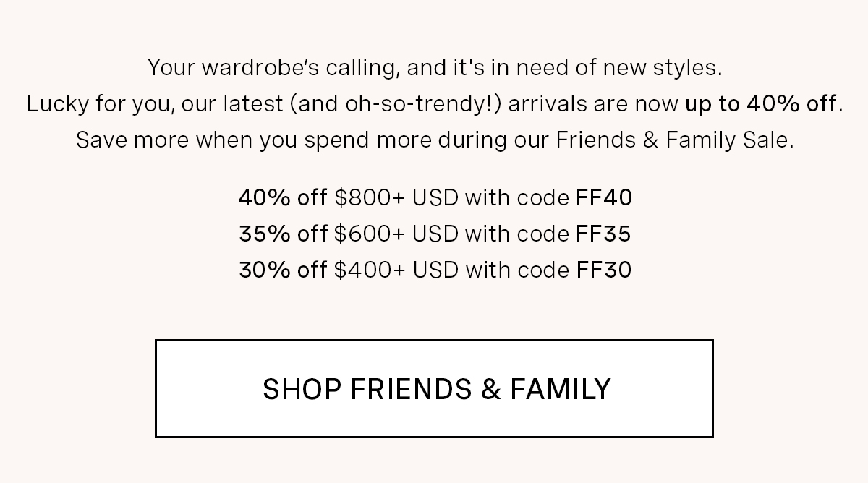The height and width of the screenshot is (483, 868).
Task: Click the bold '30% off' tier label
Action: click(x=283, y=270)
